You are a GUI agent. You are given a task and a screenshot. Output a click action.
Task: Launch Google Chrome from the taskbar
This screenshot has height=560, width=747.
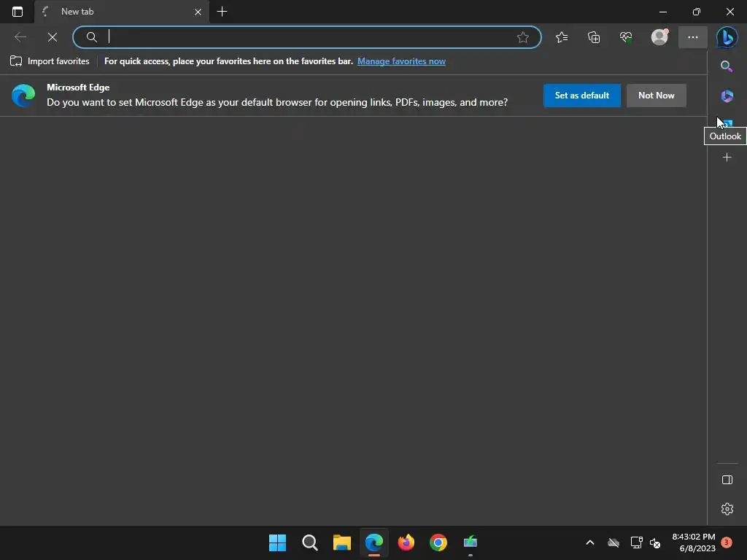click(x=438, y=542)
